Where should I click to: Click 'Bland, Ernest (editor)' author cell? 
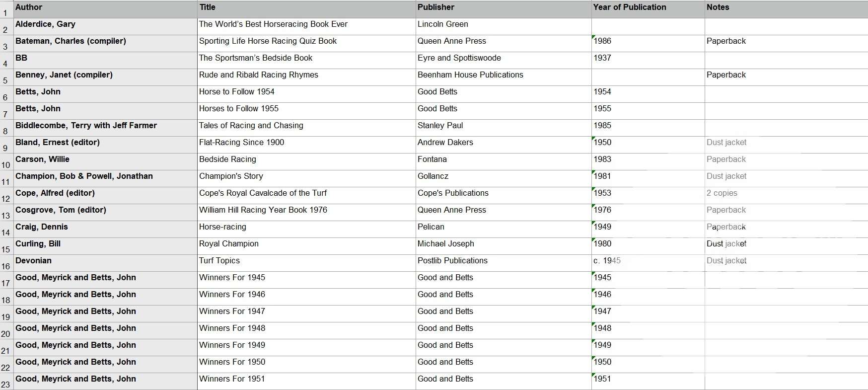tap(105, 145)
